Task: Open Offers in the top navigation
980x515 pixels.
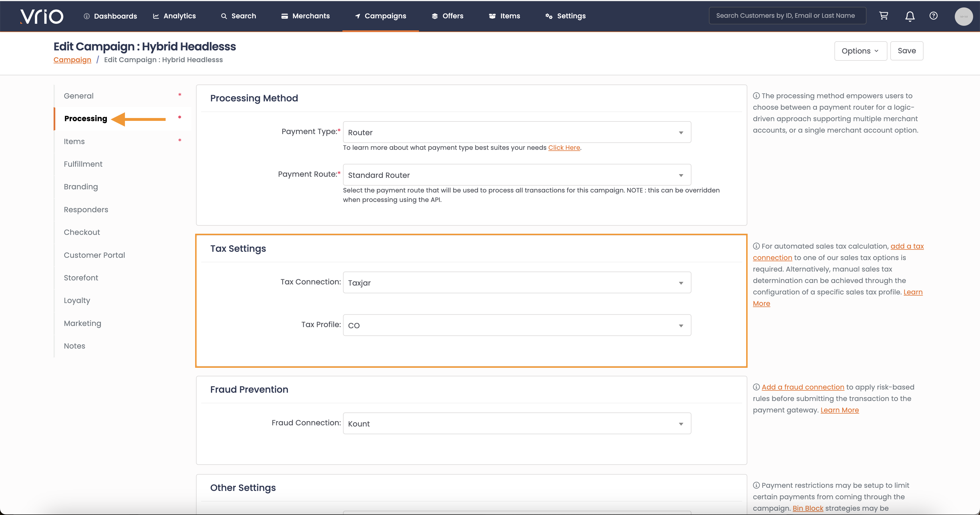Action: pos(447,16)
